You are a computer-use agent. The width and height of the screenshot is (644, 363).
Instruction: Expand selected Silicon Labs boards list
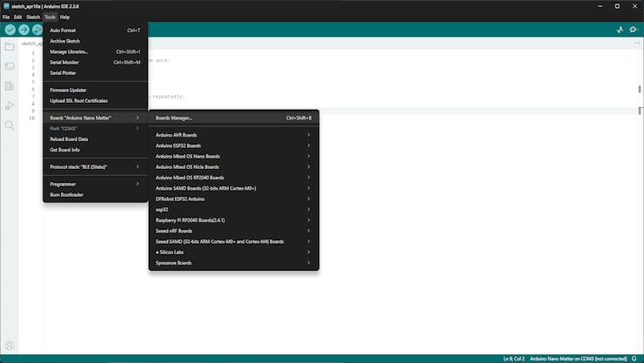click(x=234, y=252)
